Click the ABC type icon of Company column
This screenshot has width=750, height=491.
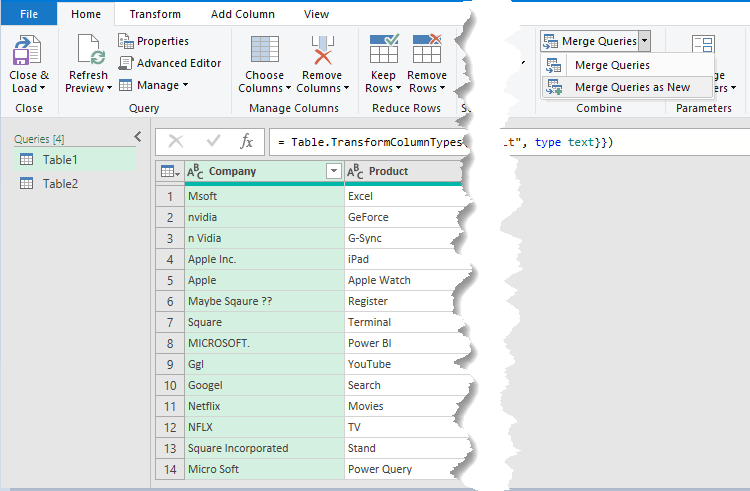tap(195, 171)
